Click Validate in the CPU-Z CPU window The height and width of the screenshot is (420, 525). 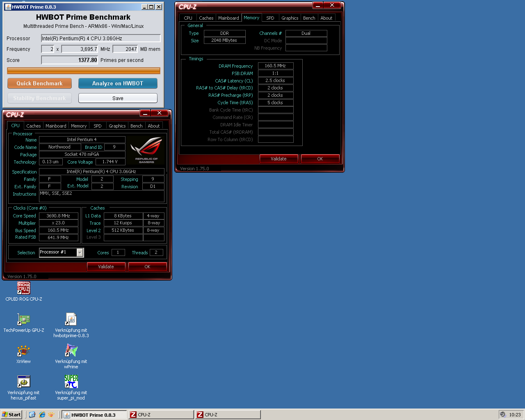(x=106, y=267)
